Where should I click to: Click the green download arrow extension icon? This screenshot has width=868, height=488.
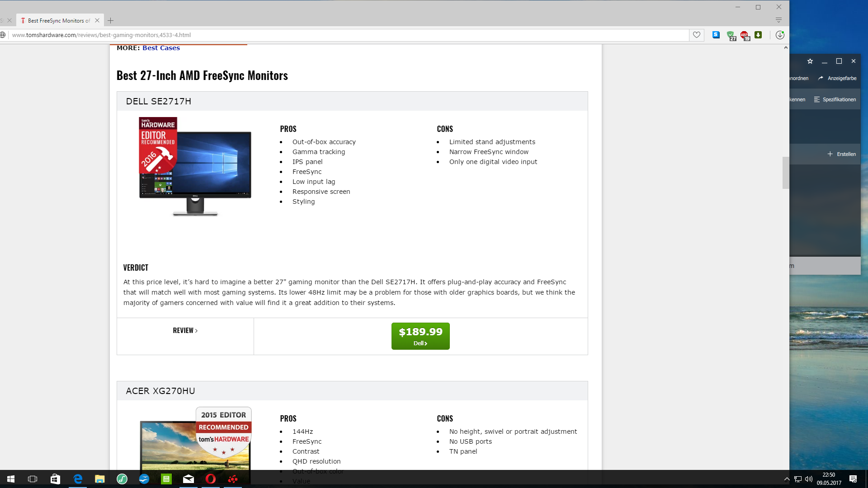click(x=758, y=35)
